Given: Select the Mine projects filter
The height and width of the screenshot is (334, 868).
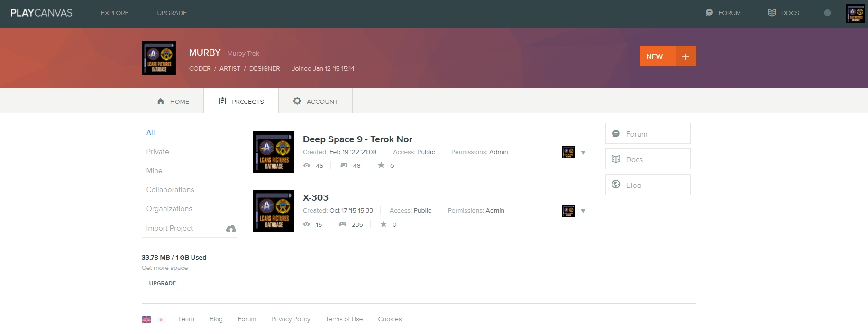Looking at the screenshot, I should [x=154, y=171].
